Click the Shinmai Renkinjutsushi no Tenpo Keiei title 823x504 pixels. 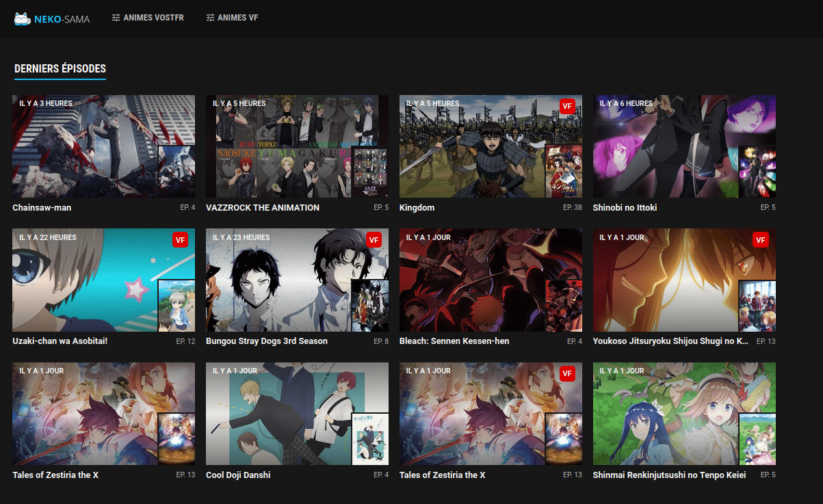[x=670, y=475]
